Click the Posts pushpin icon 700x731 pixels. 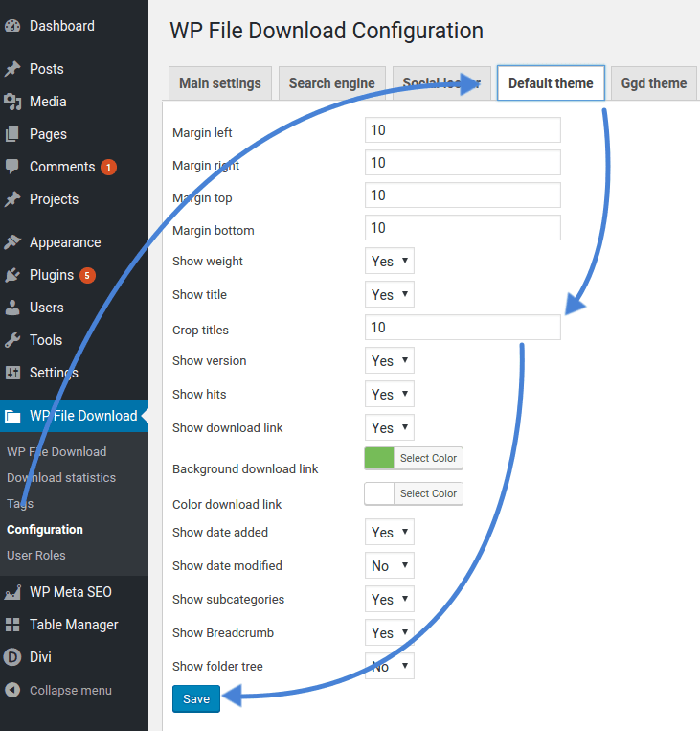point(12,69)
